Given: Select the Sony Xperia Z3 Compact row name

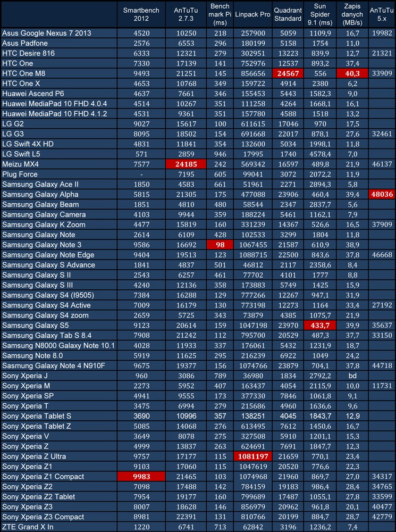Looking at the screenshot, I should [x=43, y=517].
